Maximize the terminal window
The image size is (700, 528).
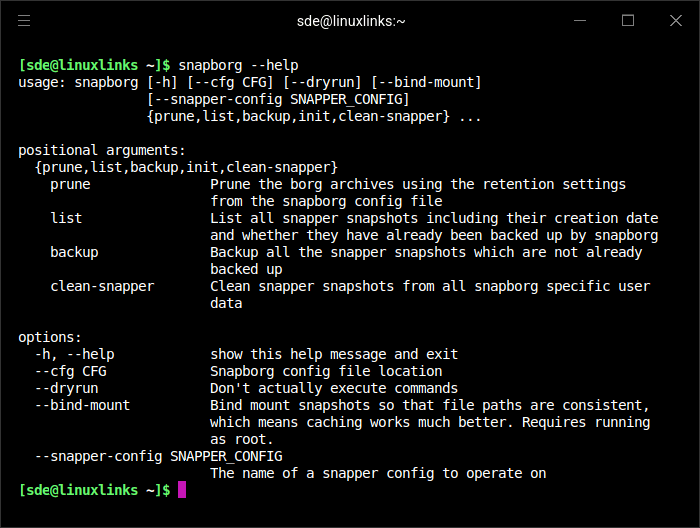pos(628,21)
